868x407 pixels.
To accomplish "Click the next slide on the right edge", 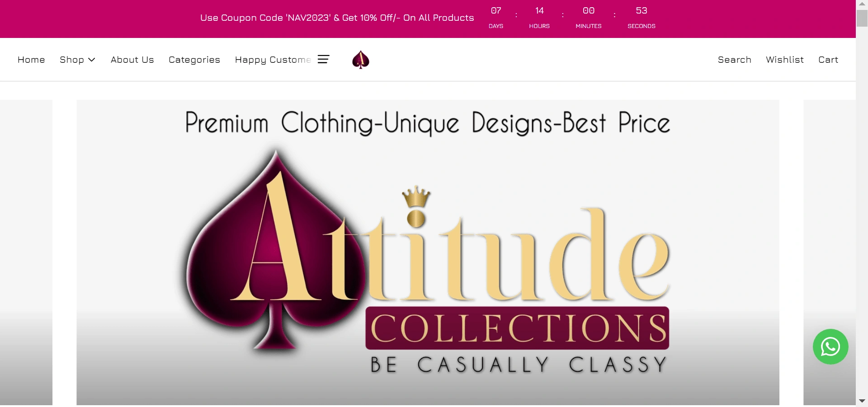I will point(830,226).
